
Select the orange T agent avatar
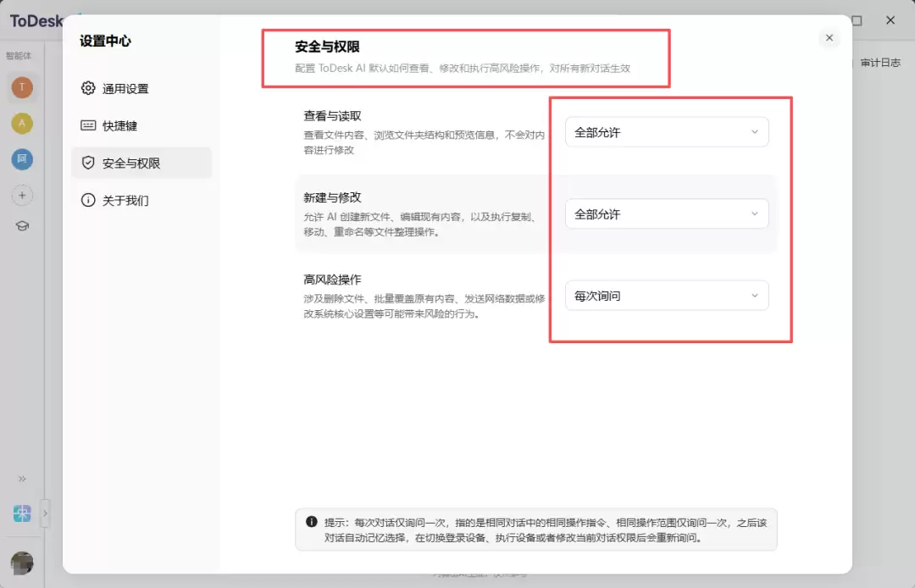point(22,87)
